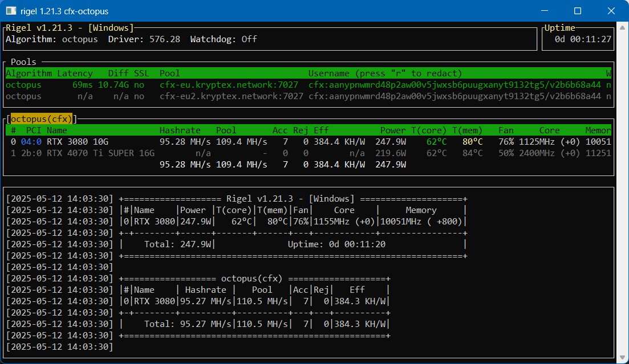The height and width of the screenshot is (364, 629).
Task: Click the Fan column header in GPU table
Action: coord(506,130)
